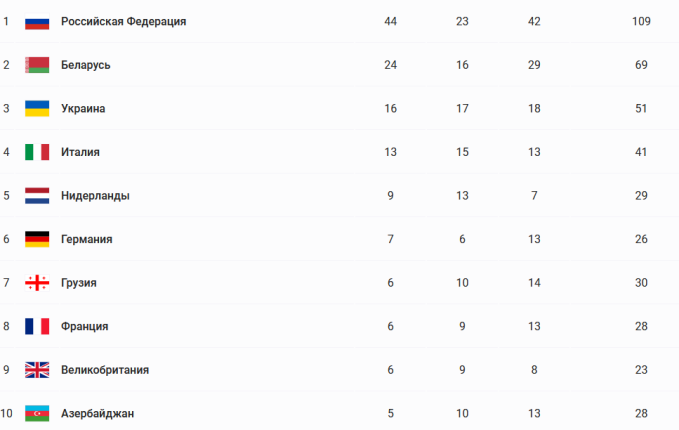Screen dimensions: 679x430
Task: Click the Azerbaijan flag icon
Action: pos(37,413)
